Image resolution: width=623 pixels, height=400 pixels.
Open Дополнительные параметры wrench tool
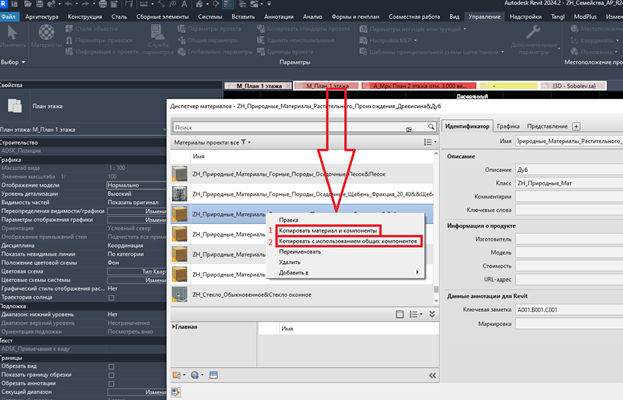pos(534,40)
